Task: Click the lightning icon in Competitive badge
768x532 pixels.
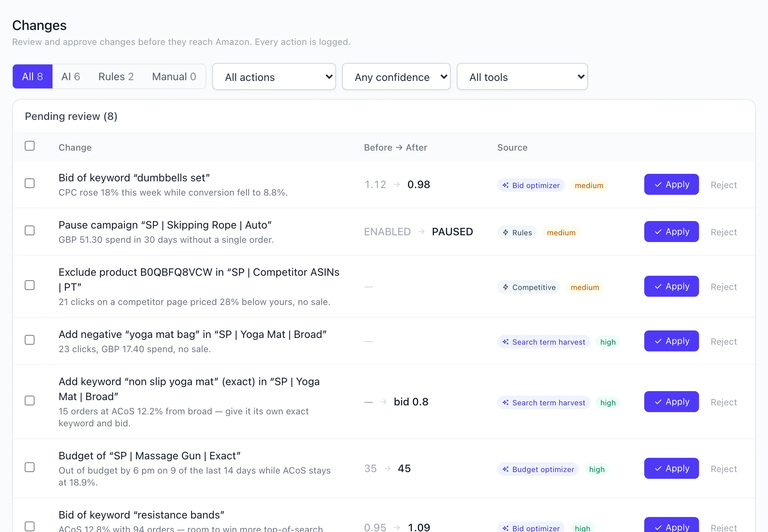Action: [505, 287]
